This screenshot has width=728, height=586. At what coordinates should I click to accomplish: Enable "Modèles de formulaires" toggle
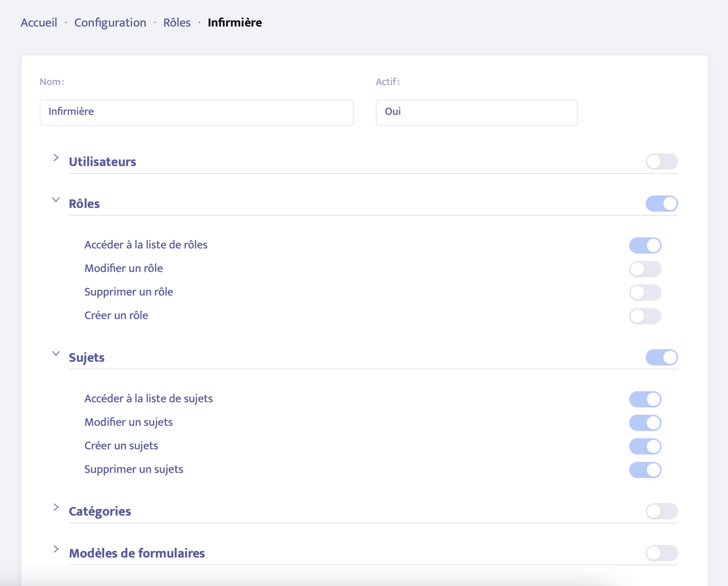tap(662, 554)
